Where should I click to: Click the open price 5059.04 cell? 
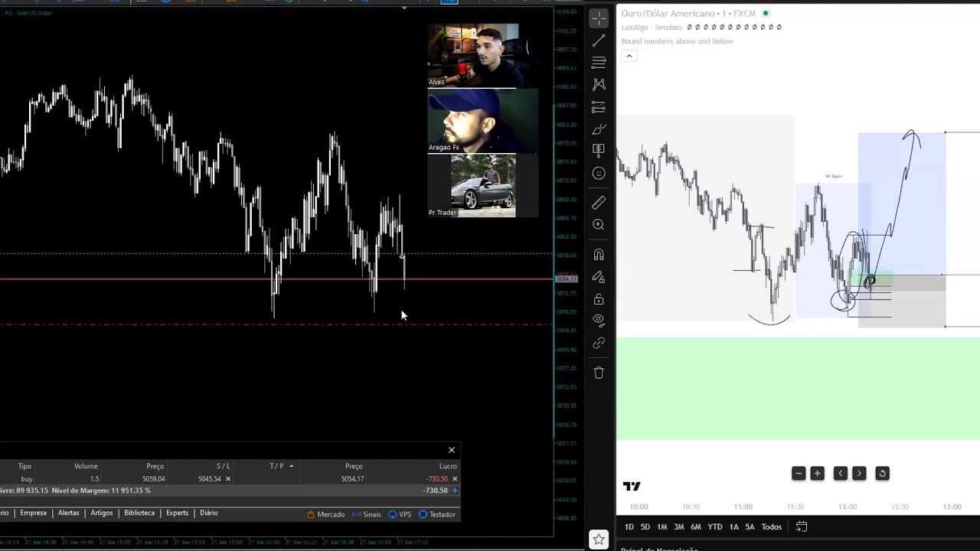[153, 479]
